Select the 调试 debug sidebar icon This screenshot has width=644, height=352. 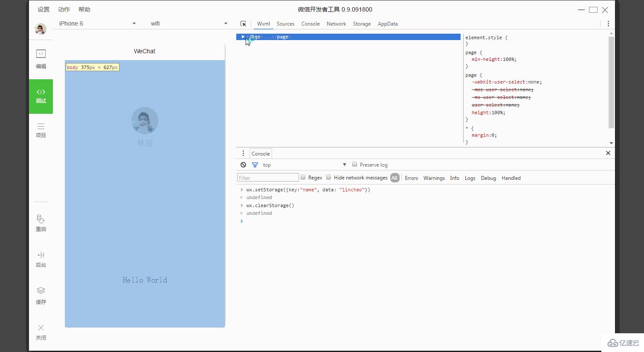coord(41,96)
